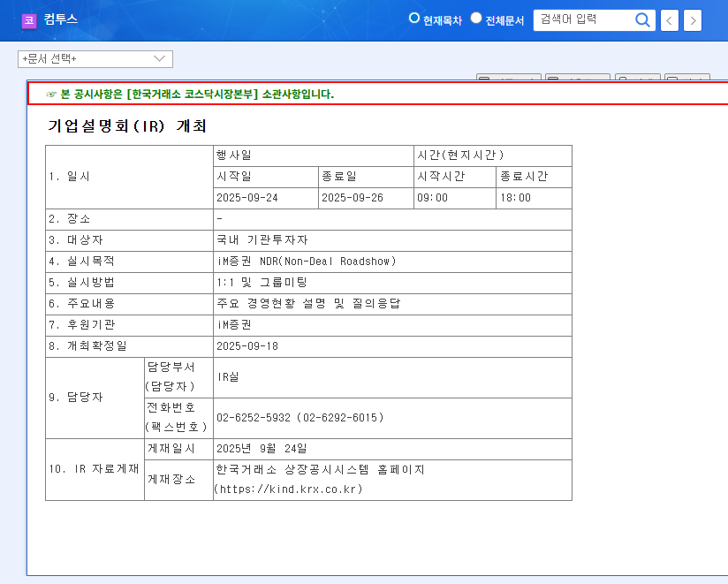The image size is (728, 584).
Task: Click the phone number 02-6252-5932 cell
Action: pyautogui.click(x=392, y=418)
